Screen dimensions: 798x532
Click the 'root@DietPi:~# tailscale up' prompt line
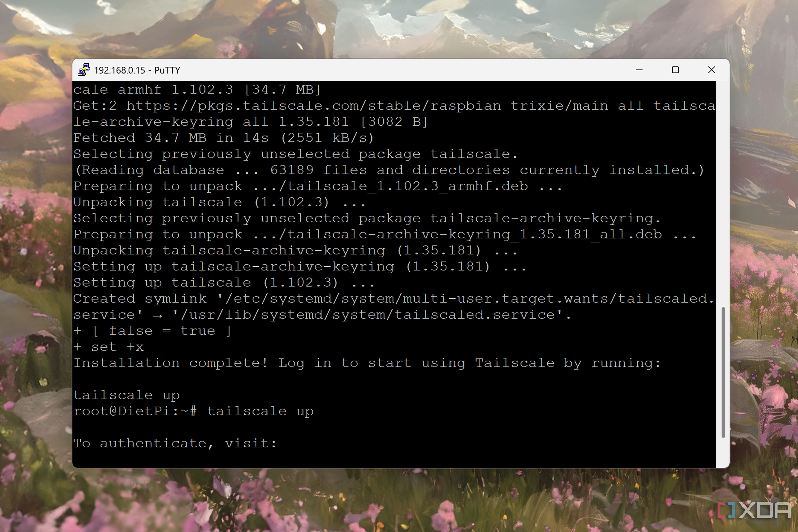(x=193, y=411)
